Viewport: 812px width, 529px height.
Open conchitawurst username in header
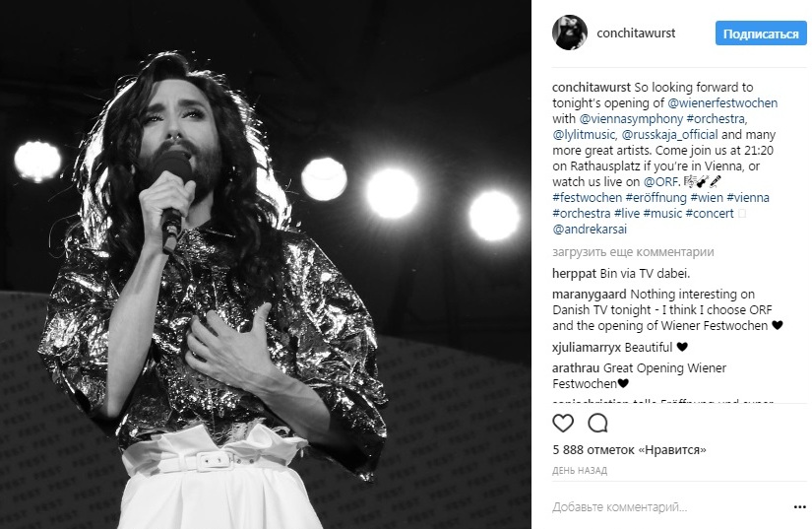[x=636, y=33]
